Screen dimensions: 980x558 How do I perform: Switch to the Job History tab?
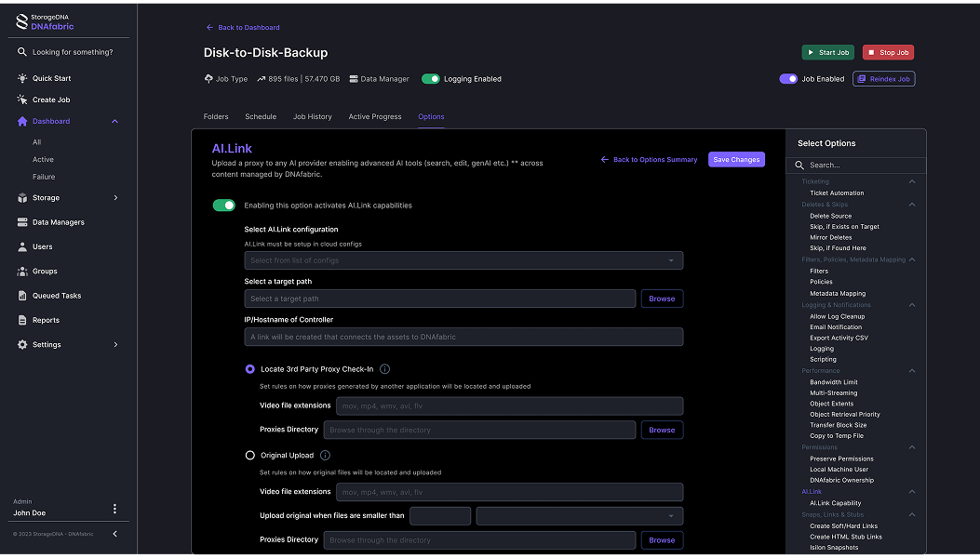pos(312,117)
